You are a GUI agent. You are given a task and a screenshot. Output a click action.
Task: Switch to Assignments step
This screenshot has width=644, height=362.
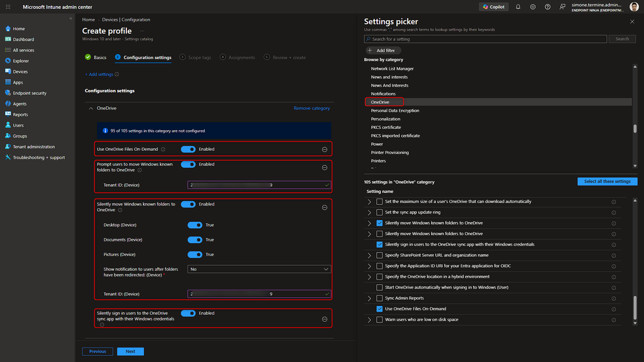click(237, 57)
